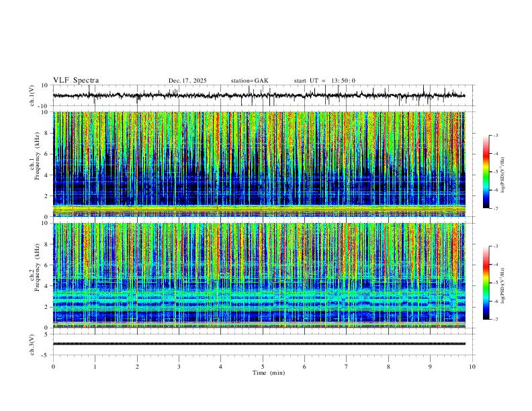Click the ch.2 PSD color scale bar

486,283
